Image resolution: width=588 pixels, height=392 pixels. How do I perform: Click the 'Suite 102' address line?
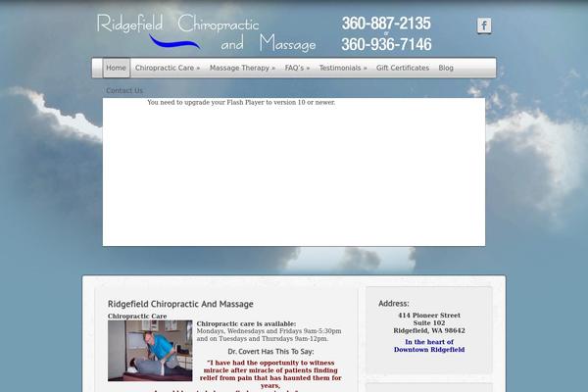click(429, 323)
